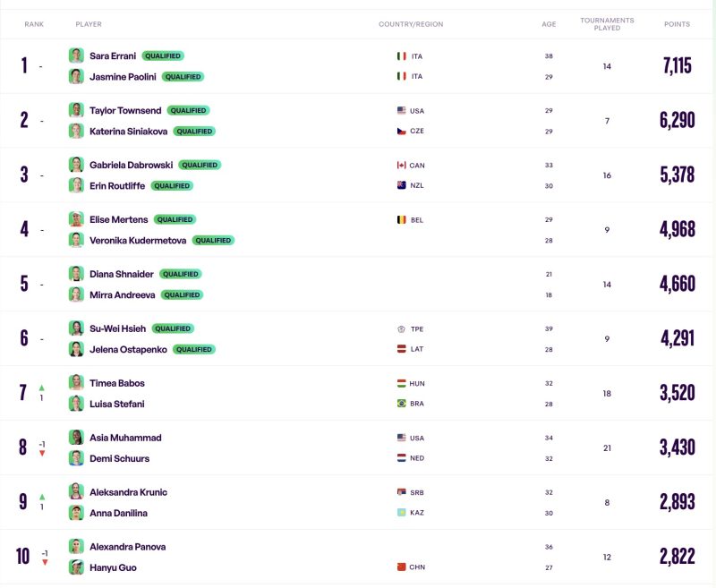Open Hanyu Guo's player profile

(x=113, y=567)
